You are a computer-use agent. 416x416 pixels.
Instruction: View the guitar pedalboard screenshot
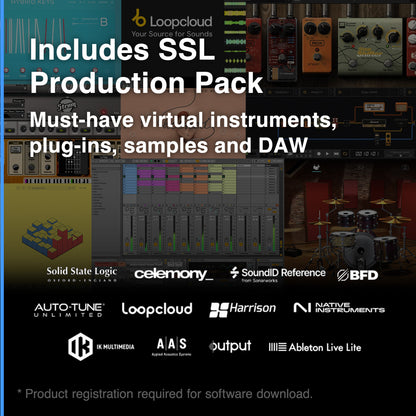[x=331, y=43]
